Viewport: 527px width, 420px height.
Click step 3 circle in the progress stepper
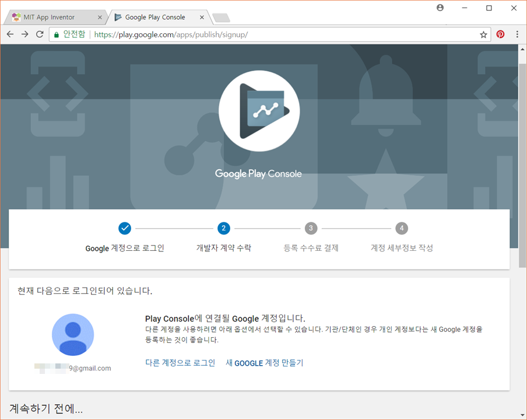(311, 228)
